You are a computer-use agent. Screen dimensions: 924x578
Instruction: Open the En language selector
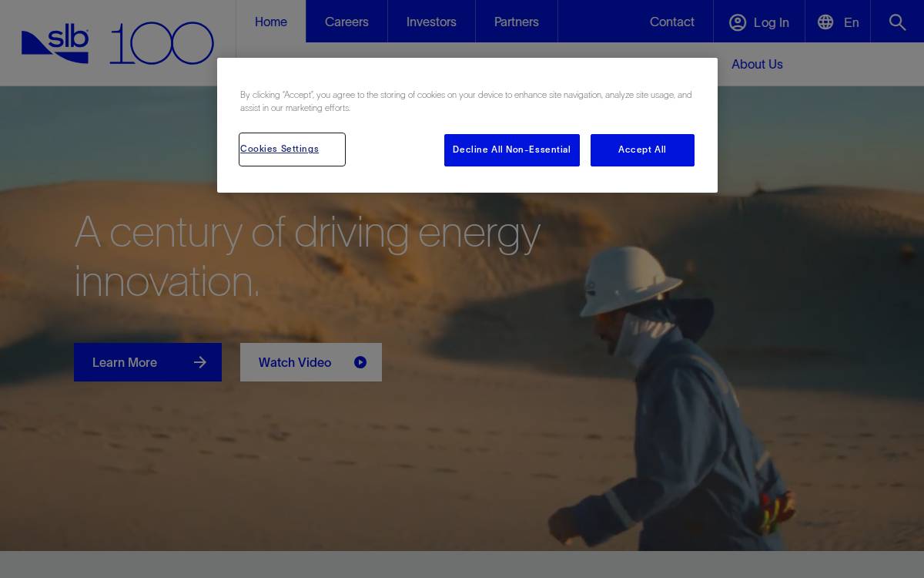[x=852, y=22]
